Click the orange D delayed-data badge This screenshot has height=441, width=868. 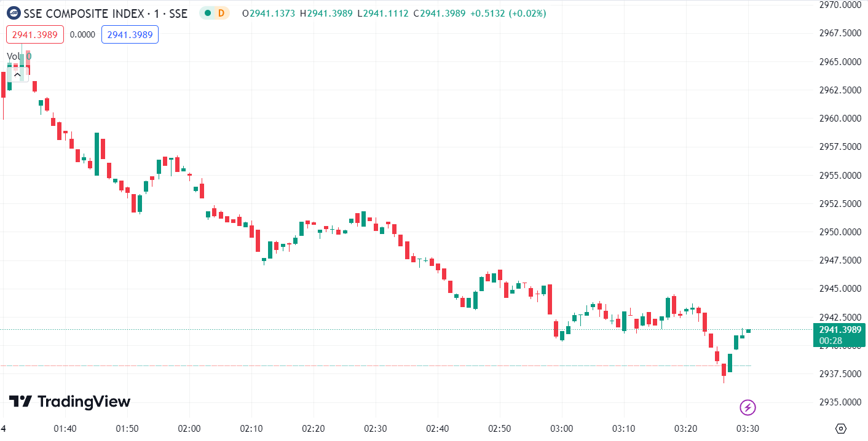(221, 13)
